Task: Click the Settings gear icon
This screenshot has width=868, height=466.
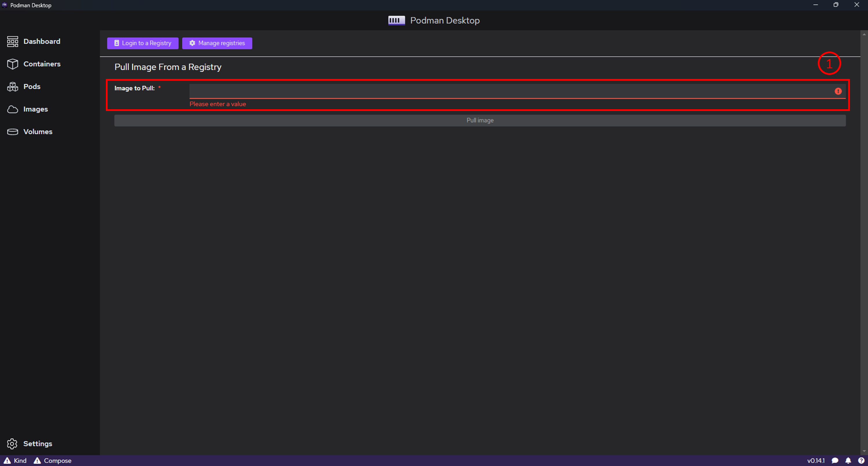Action: 12,444
